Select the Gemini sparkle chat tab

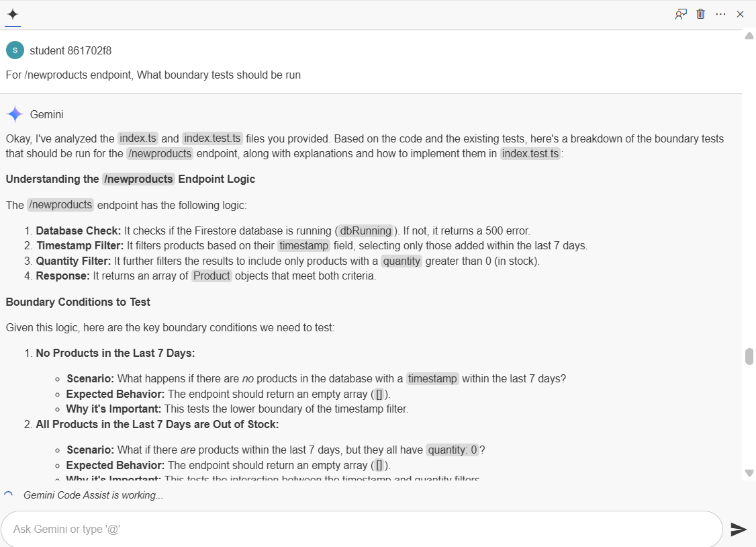tap(13, 14)
